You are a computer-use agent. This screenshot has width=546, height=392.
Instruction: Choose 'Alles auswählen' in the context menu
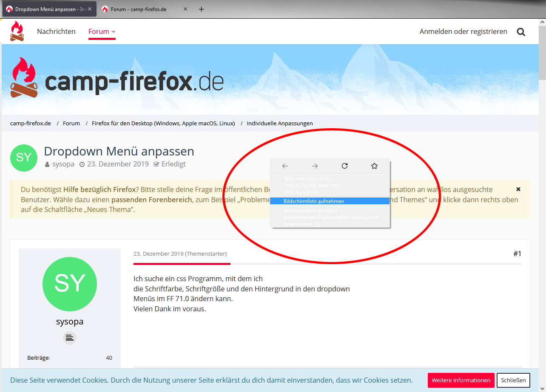pos(330,192)
